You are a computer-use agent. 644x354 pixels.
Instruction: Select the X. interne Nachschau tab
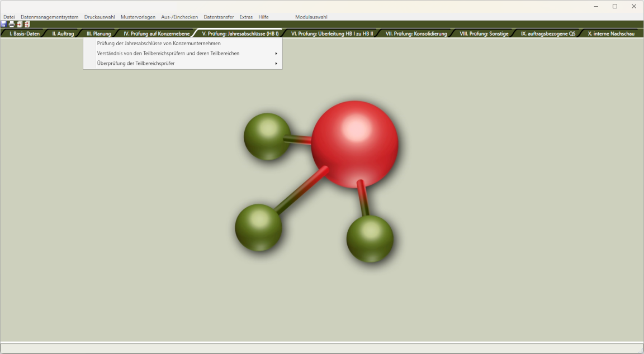[x=611, y=34]
